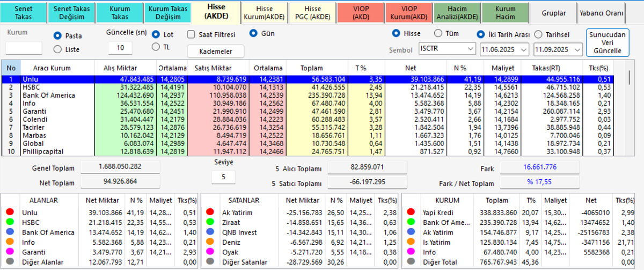The width and height of the screenshot is (644, 270).
Task: Click the Fark value 16.661.776
Action: tap(540, 169)
